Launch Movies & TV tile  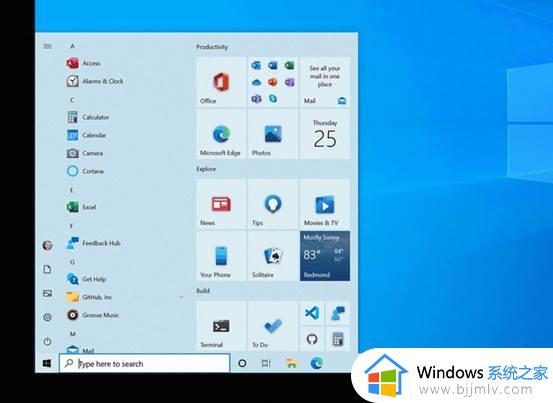tap(325, 204)
